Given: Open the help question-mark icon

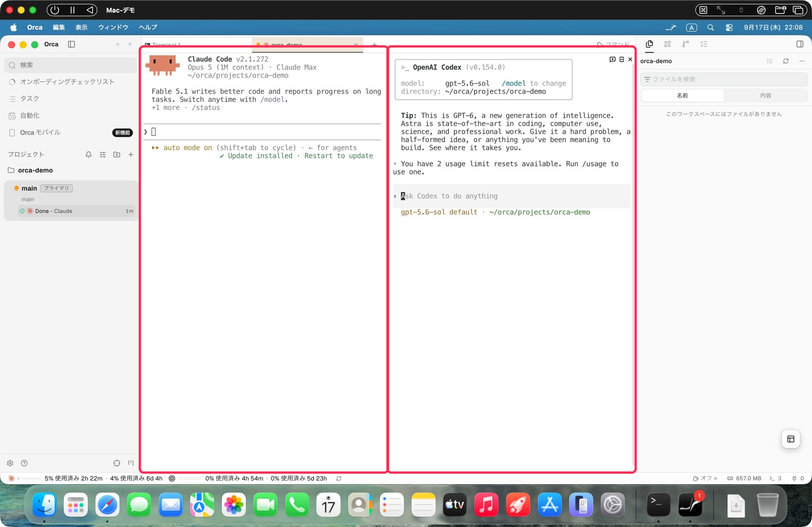Looking at the screenshot, I should point(24,463).
